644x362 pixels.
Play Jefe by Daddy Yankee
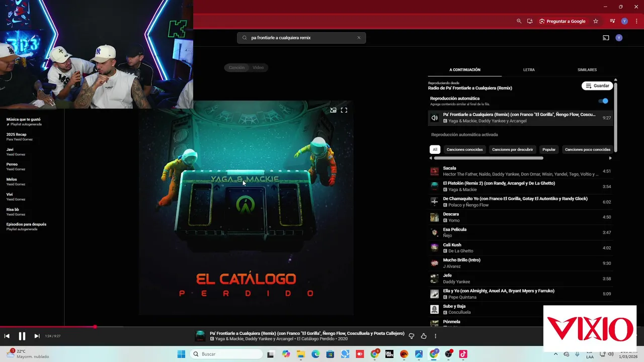point(521,279)
